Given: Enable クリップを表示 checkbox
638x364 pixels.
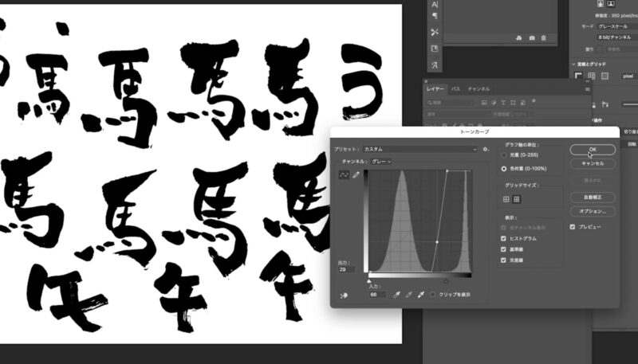Looking at the screenshot, I should (x=432, y=295).
